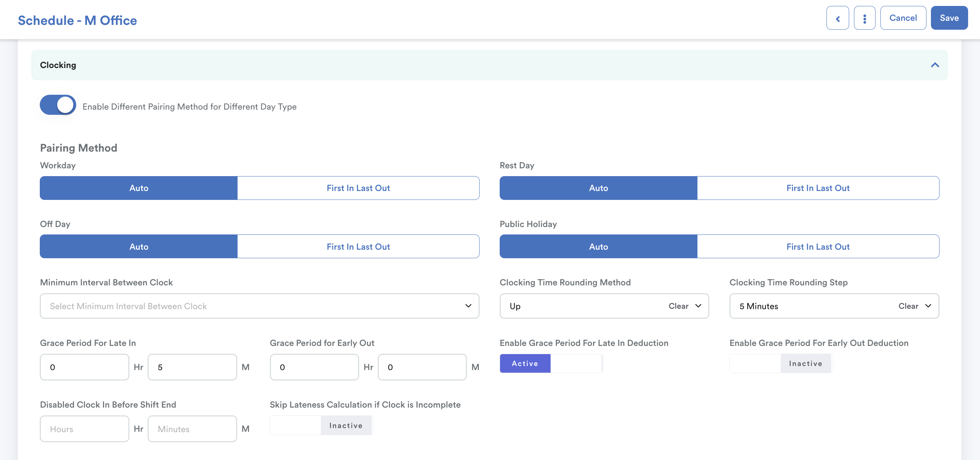Expand Clocking Time Rounding Step dropdown arrow
The width and height of the screenshot is (980, 460).
pyautogui.click(x=928, y=306)
